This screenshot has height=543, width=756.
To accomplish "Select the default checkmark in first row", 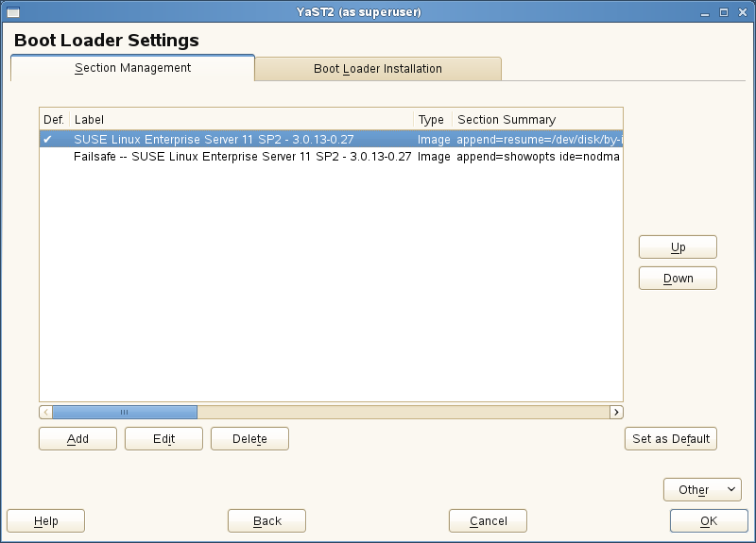I will (x=47, y=139).
